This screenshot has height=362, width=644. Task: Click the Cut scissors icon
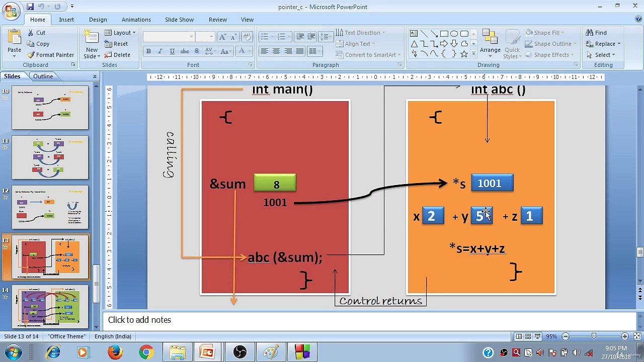point(30,33)
